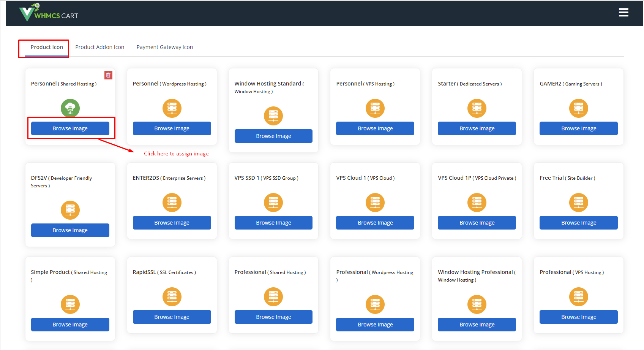Open the Payment Gateway Icon tab
644x350 pixels.
[164, 47]
